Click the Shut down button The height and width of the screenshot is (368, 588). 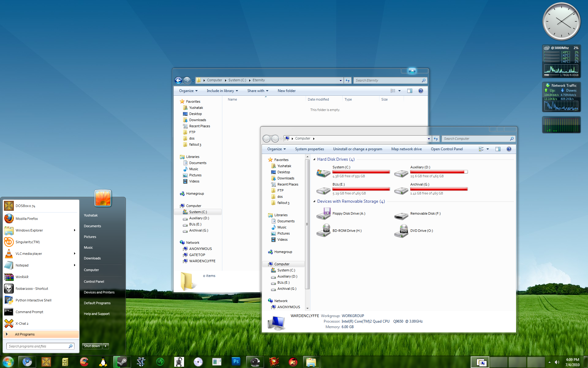click(92, 346)
